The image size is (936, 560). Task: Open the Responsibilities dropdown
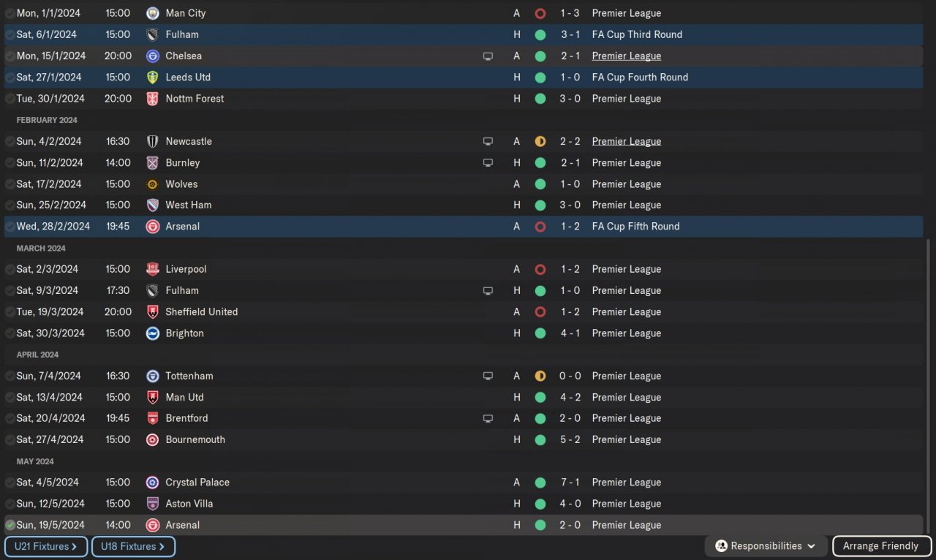[766, 546]
